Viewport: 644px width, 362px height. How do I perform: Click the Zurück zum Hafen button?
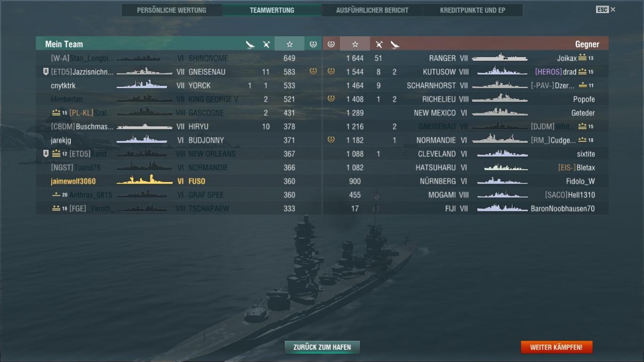[x=322, y=347]
